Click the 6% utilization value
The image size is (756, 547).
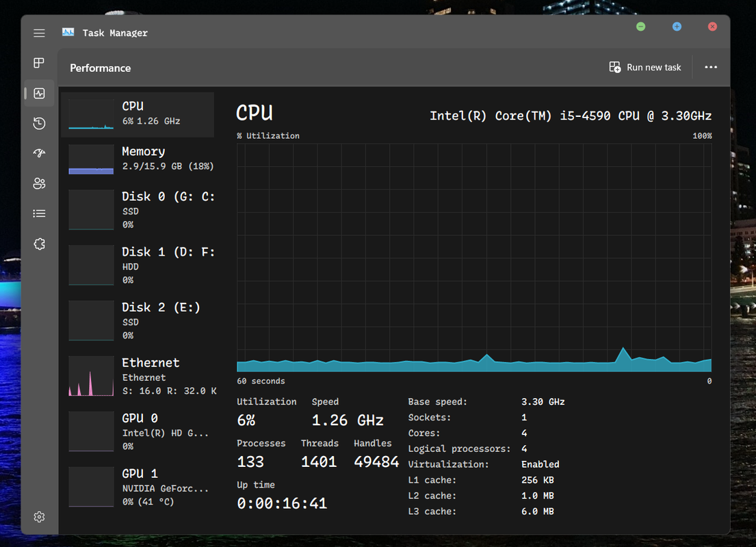coord(246,421)
